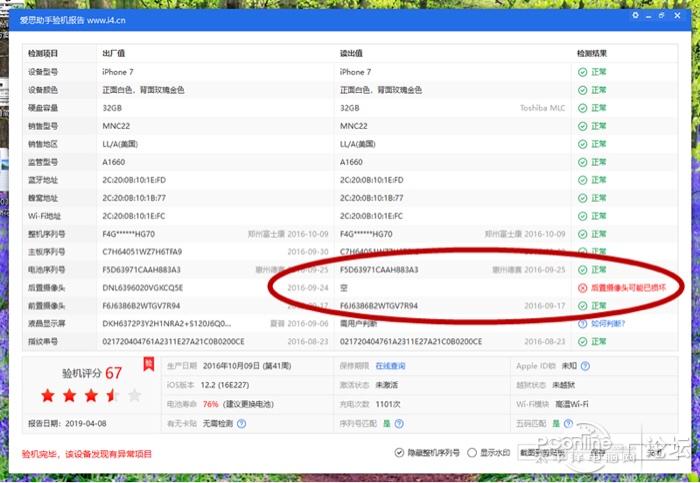The image size is (700, 483).
Task: Click the green check icon in the 设备型号 row
Action: (582, 72)
